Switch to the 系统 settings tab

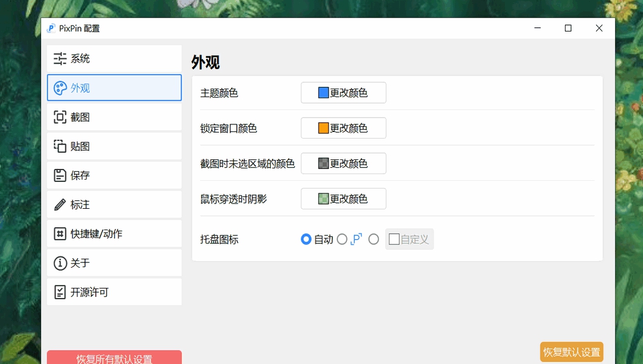coord(114,58)
